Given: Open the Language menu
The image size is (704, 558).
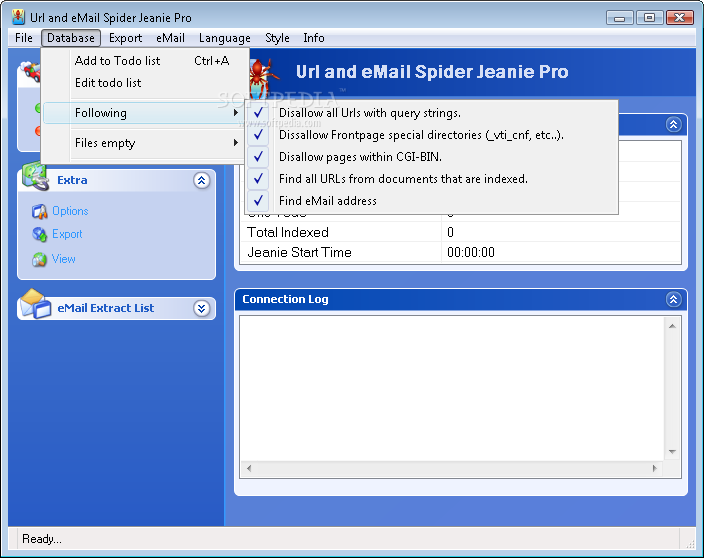Looking at the screenshot, I should 224,38.
